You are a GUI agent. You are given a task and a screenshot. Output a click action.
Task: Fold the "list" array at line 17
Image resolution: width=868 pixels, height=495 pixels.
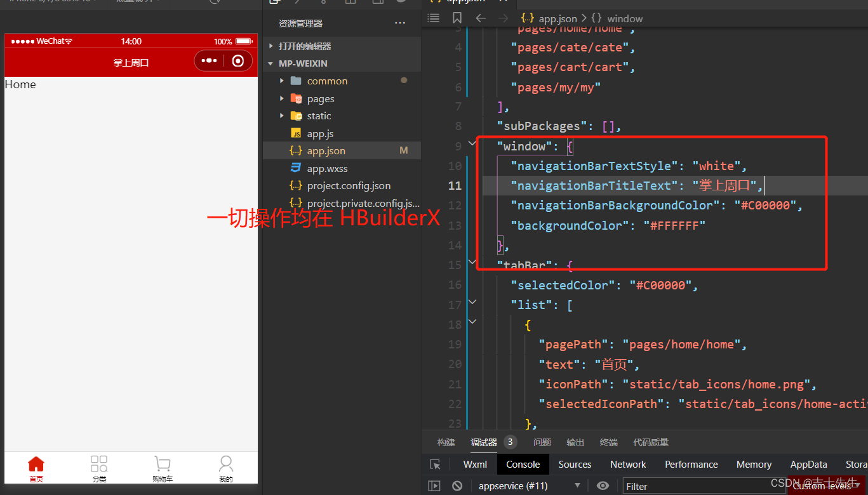[472, 303]
